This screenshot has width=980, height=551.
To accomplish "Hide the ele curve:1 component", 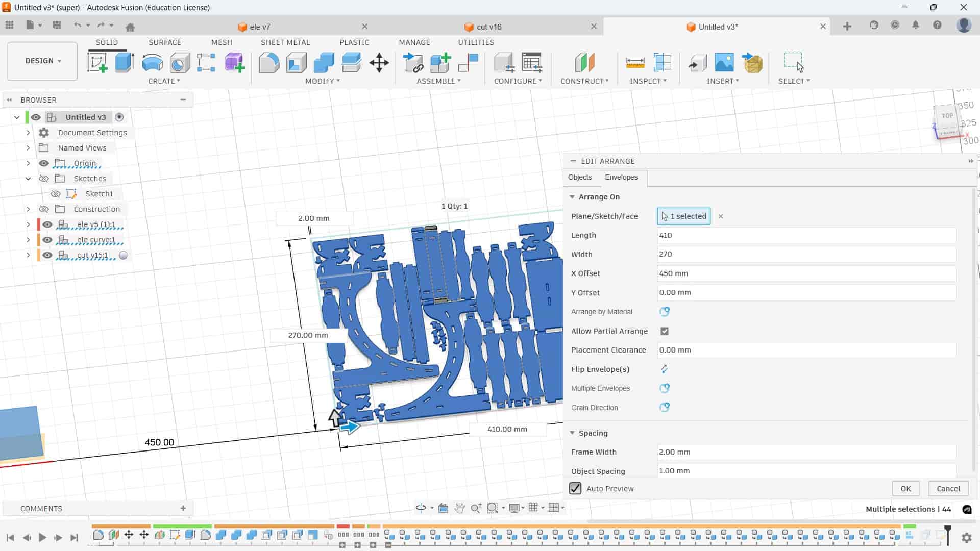I will [47, 240].
